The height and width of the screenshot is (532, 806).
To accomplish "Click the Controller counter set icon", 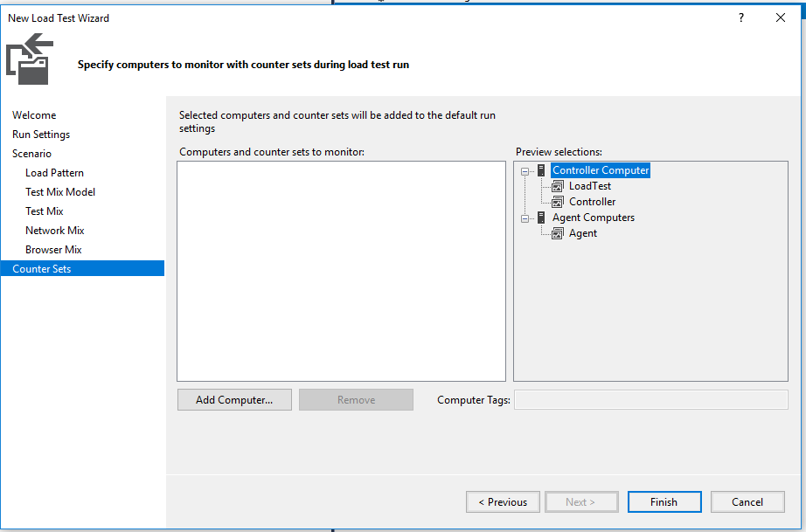I will 556,201.
